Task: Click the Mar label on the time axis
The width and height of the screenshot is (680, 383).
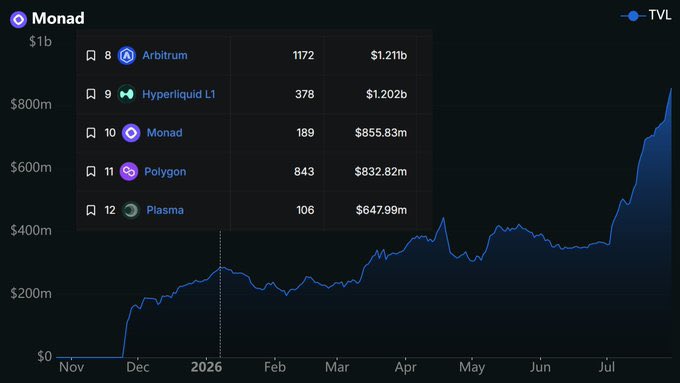Action: (x=337, y=367)
